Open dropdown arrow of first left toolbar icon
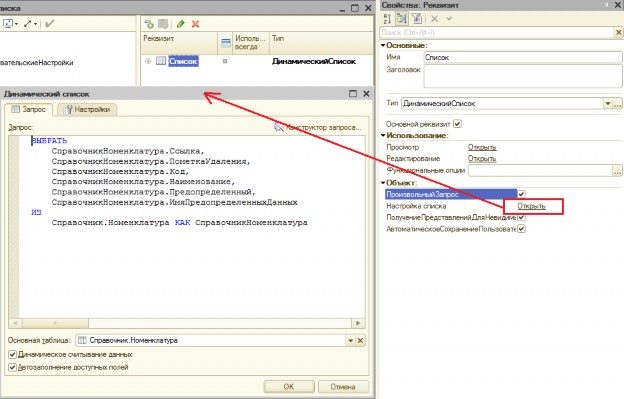The image size is (624, 399). 16,24
